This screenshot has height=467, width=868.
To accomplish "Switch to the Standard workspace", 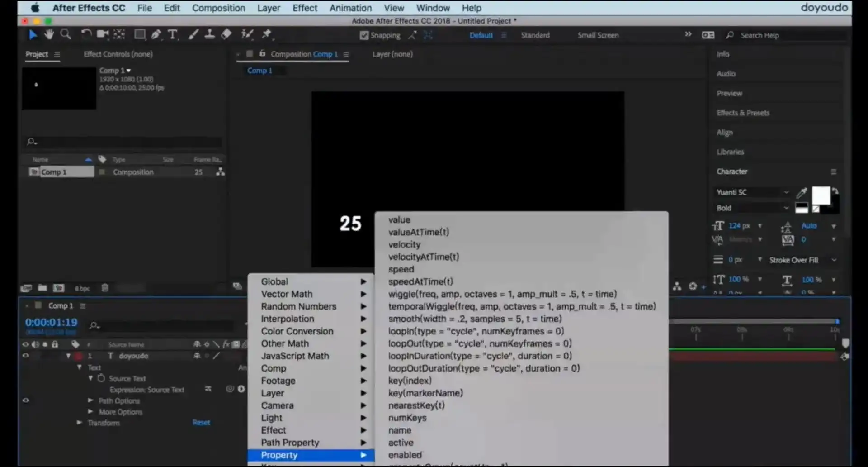I will tap(535, 35).
